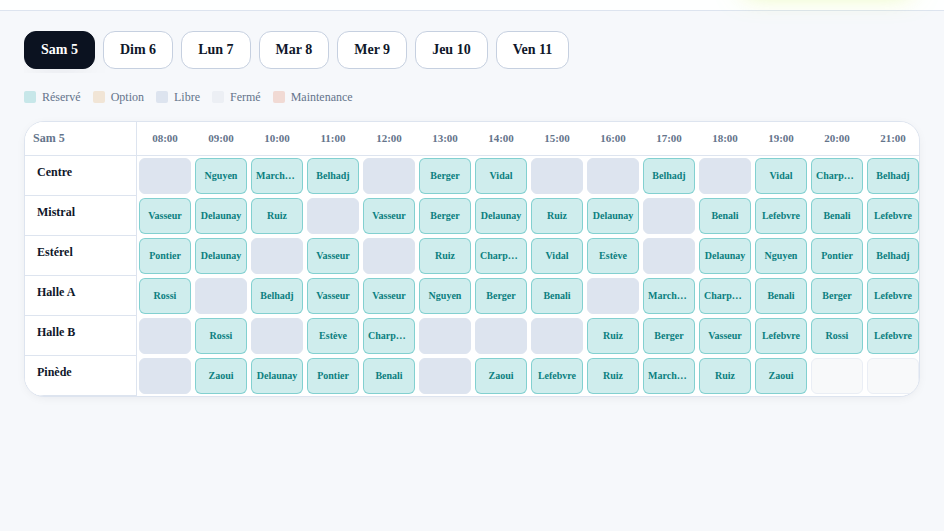
Task: Select free Estérel slot at 10:00
Action: tap(277, 256)
